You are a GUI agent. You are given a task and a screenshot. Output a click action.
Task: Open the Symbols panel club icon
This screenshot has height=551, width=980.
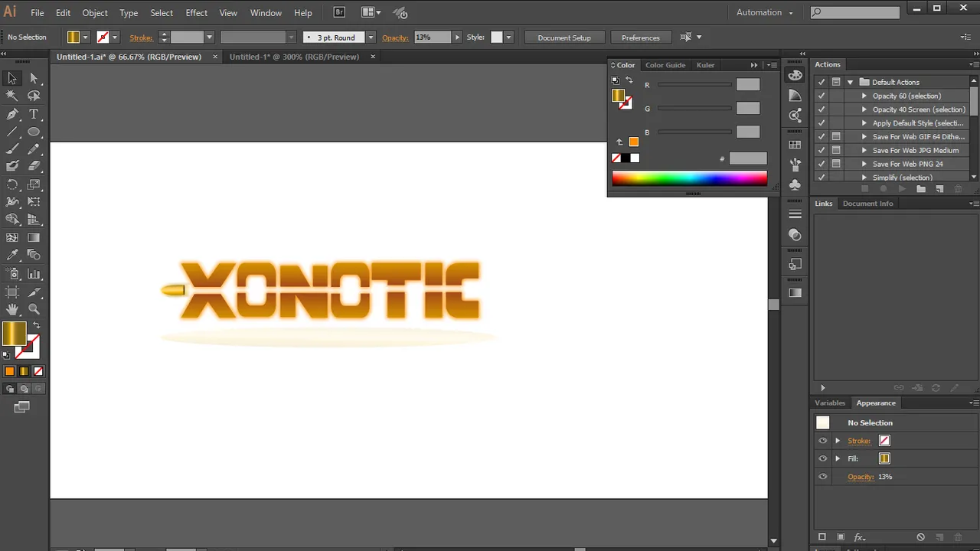point(795,184)
